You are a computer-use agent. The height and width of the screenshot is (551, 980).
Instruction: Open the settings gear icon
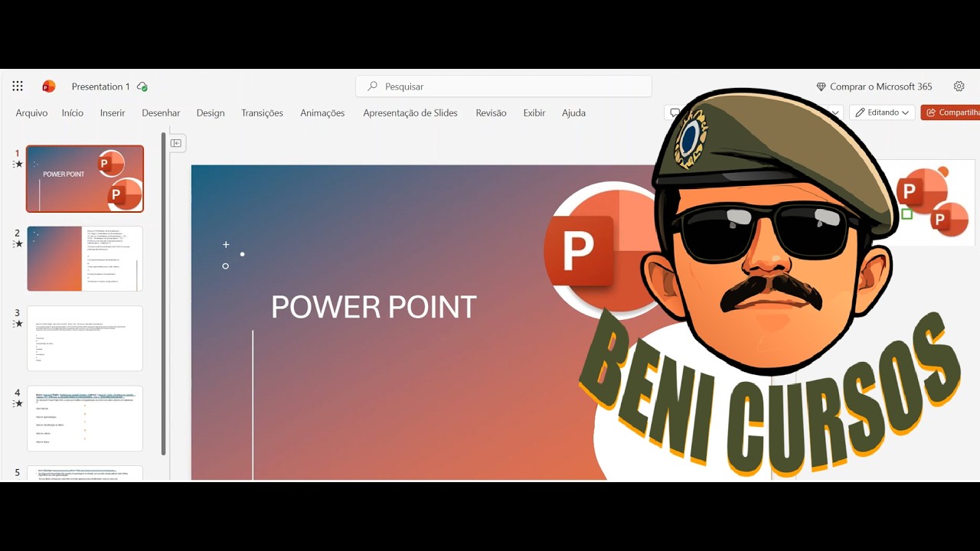tap(959, 86)
